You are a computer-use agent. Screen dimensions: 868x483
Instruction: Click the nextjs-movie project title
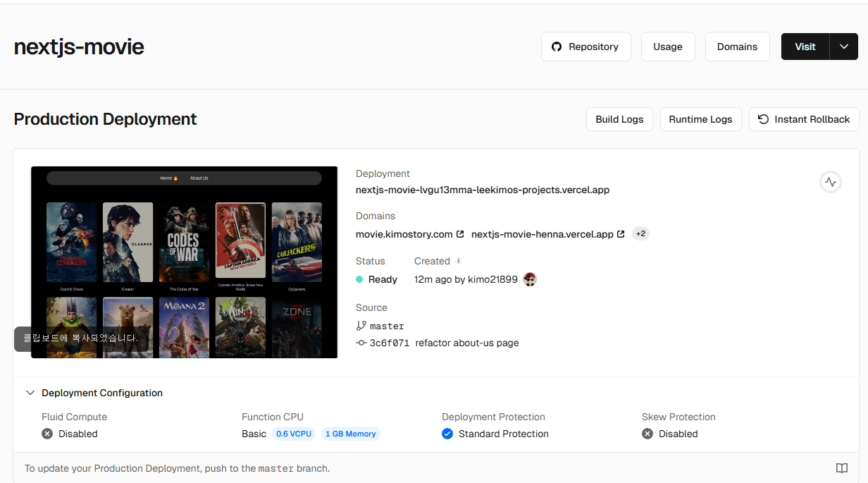pos(79,47)
